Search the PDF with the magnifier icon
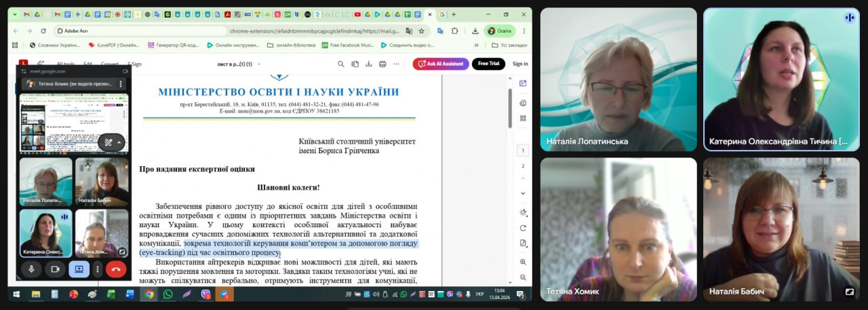868x310 pixels. (x=341, y=64)
